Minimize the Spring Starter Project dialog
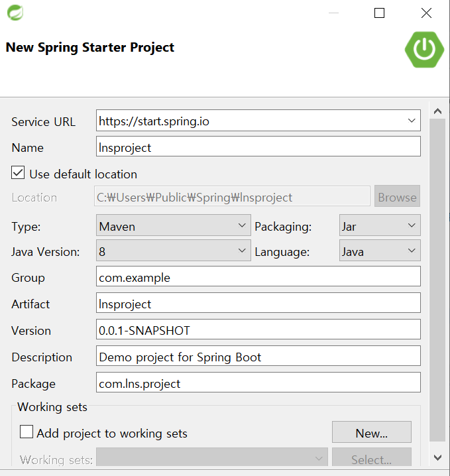The image size is (450, 476). point(333,13)
